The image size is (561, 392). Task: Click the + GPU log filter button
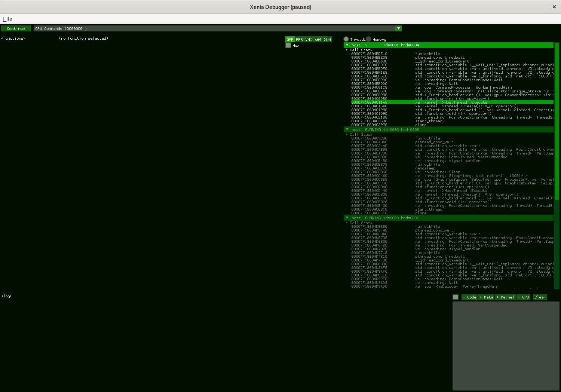point(524,297)
